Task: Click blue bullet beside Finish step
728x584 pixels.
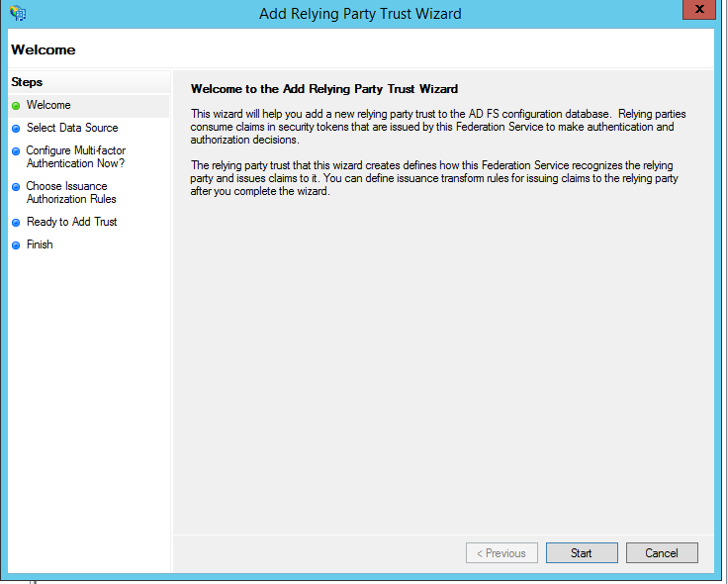Action: coord(16,245)
